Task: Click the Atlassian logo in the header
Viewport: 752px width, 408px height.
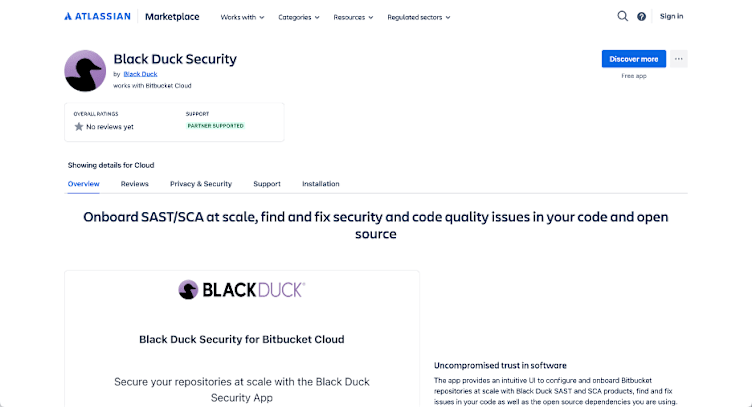Action: (x=97, y=16)
